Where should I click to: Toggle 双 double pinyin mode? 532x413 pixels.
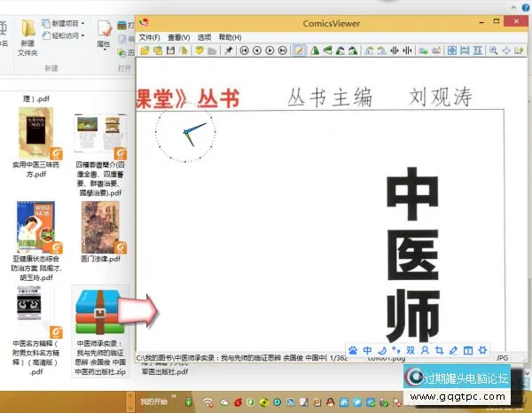tap(411, 350)
